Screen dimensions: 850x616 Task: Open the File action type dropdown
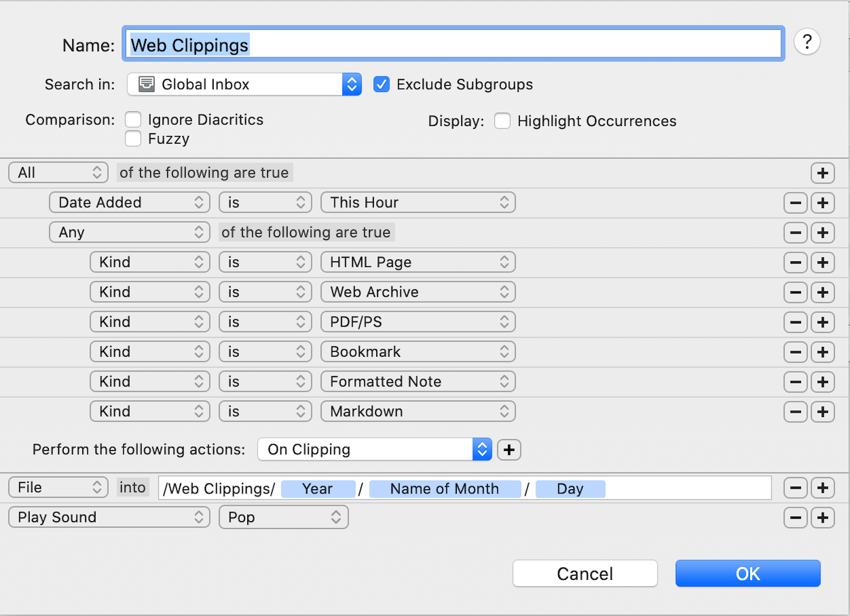tap(58, 487)
